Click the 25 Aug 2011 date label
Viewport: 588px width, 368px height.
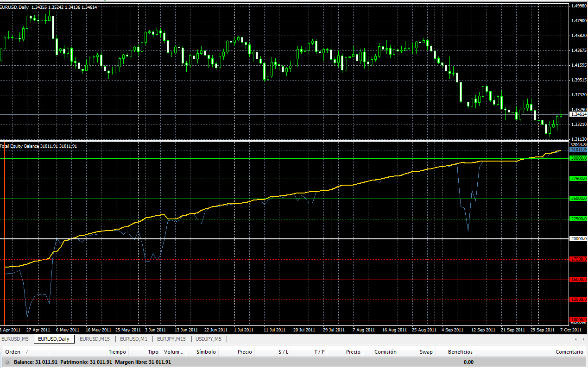coord(424,330)
